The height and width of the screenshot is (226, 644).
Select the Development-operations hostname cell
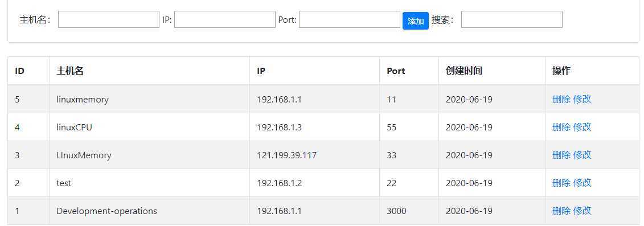(150, 211)
